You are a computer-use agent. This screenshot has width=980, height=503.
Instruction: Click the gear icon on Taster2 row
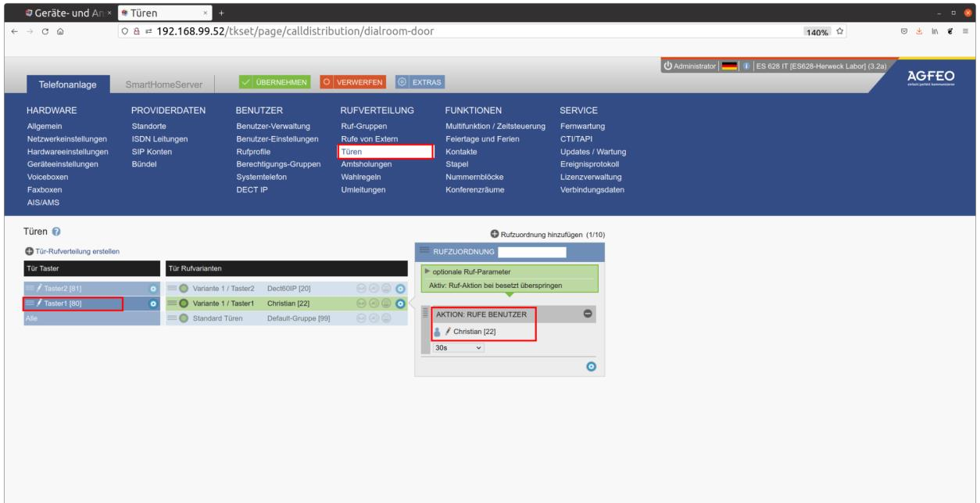[x=153, y=289]
